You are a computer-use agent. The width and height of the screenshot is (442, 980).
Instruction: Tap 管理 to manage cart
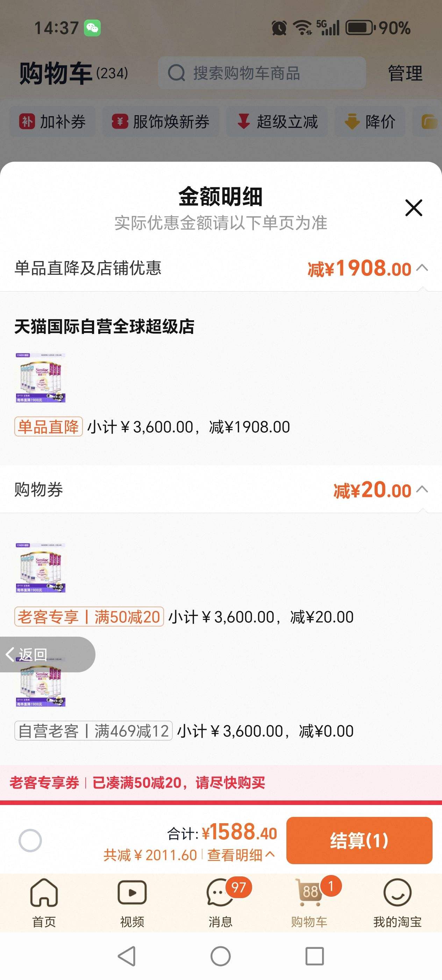405,73
